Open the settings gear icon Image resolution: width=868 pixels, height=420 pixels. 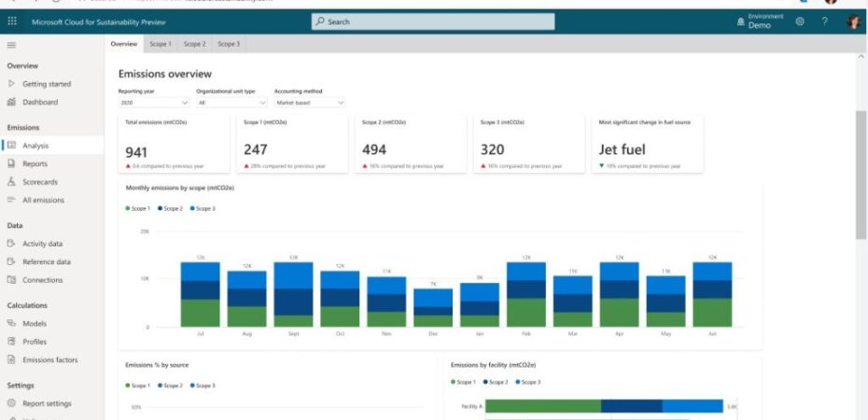point(800,21)
